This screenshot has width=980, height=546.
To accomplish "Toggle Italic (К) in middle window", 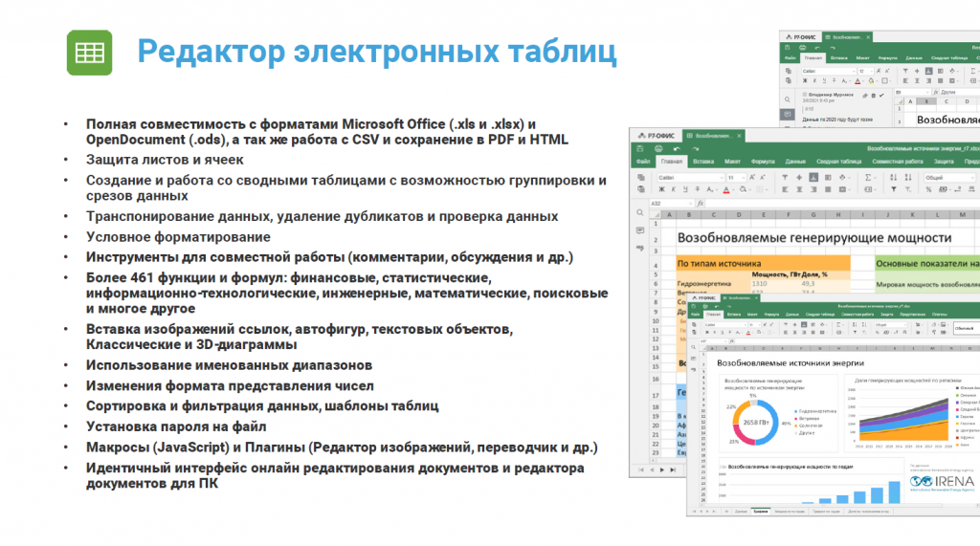I will [x=673, y=189].
